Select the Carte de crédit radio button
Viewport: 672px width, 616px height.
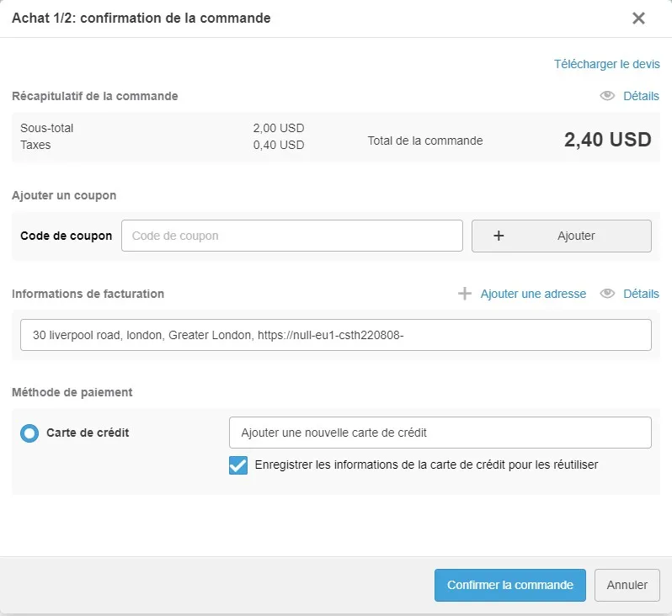coord(29,433)
